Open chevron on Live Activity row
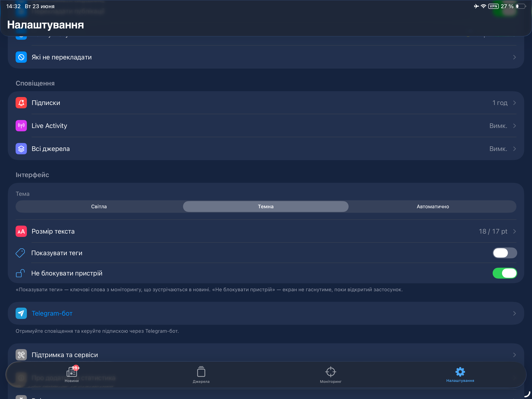This screenshot has width=532, height=399. (514, 126)
